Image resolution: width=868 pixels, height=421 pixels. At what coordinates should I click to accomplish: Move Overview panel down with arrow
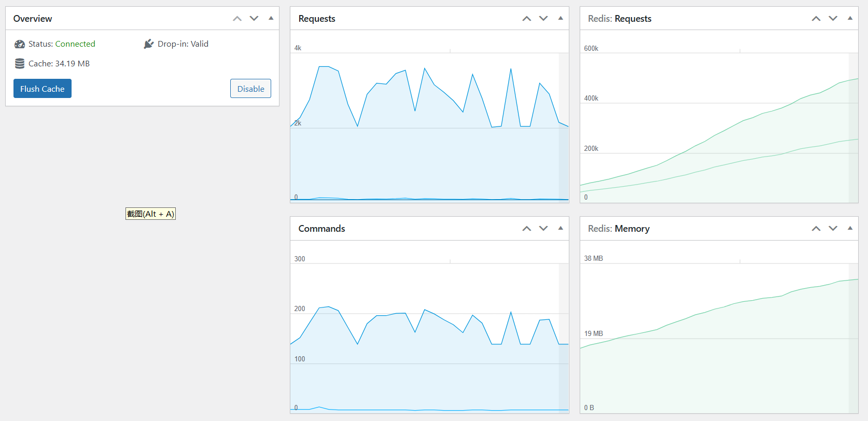click(254, 19)
